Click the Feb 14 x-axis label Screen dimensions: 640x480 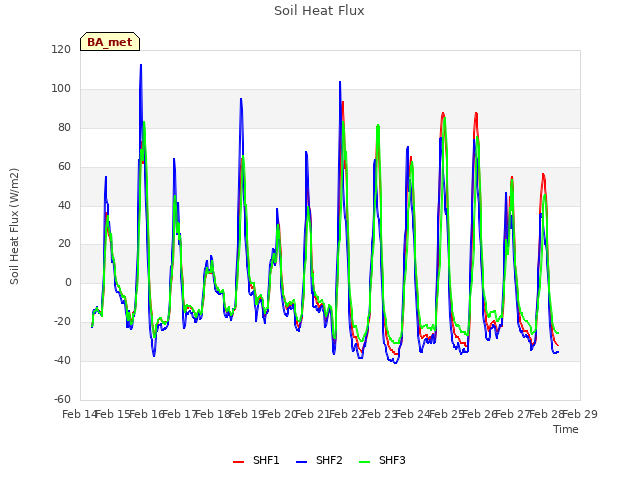[x=80, y=414]
